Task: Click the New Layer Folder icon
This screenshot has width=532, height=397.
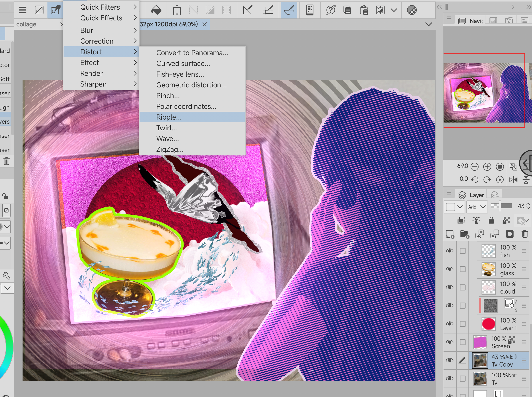Action: (x=464, y=234)
